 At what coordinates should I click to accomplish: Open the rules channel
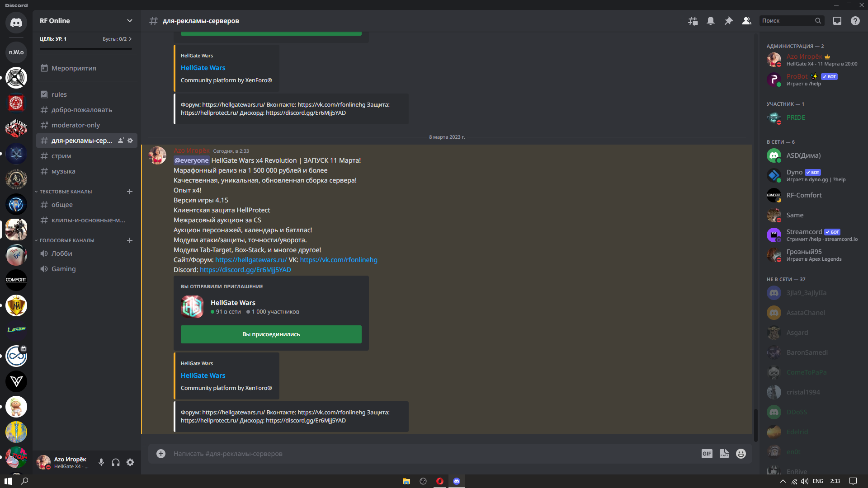86,94
